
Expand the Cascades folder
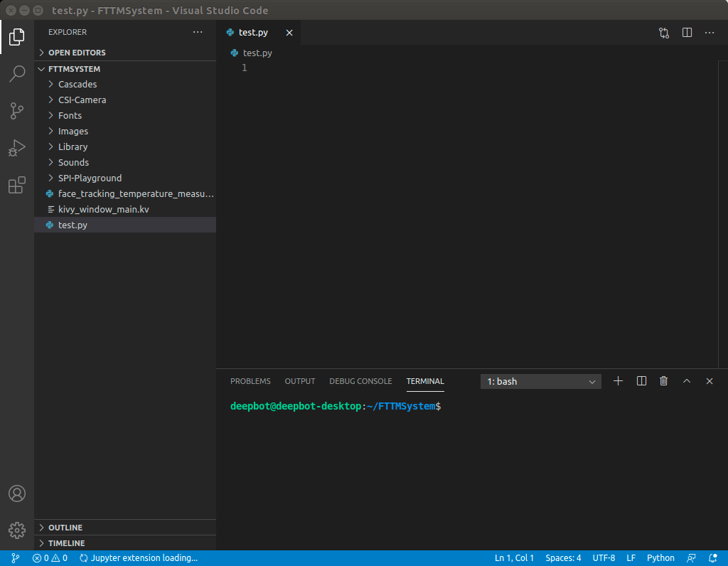(125, 84)
